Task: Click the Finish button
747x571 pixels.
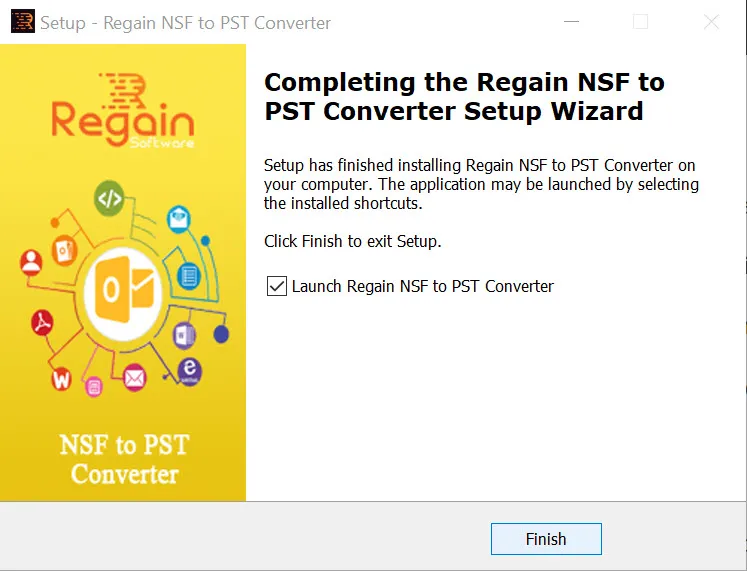Action: coord(546,539)
